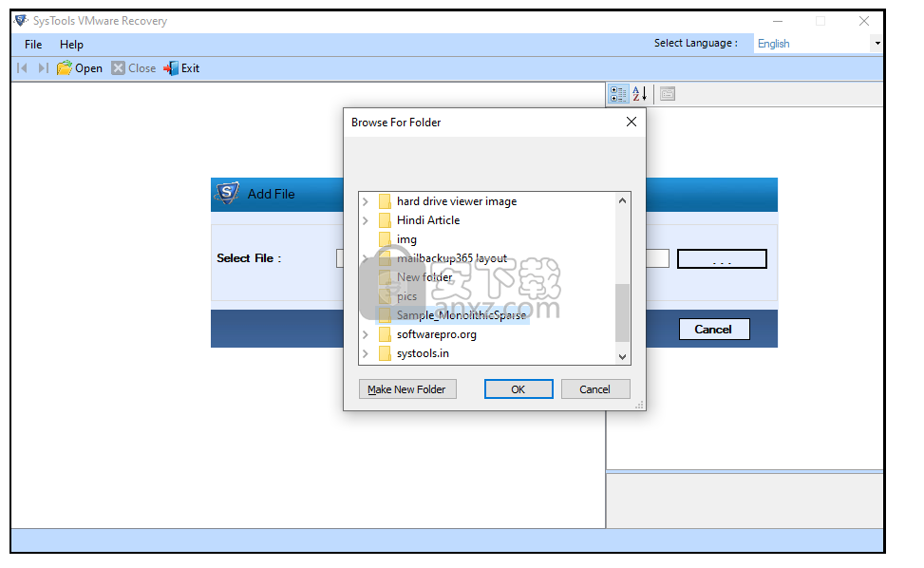This screenshot has width=924, height=568.
Task: Sort properties alphabetically with A-Z icon
Action: click(640, 94)
